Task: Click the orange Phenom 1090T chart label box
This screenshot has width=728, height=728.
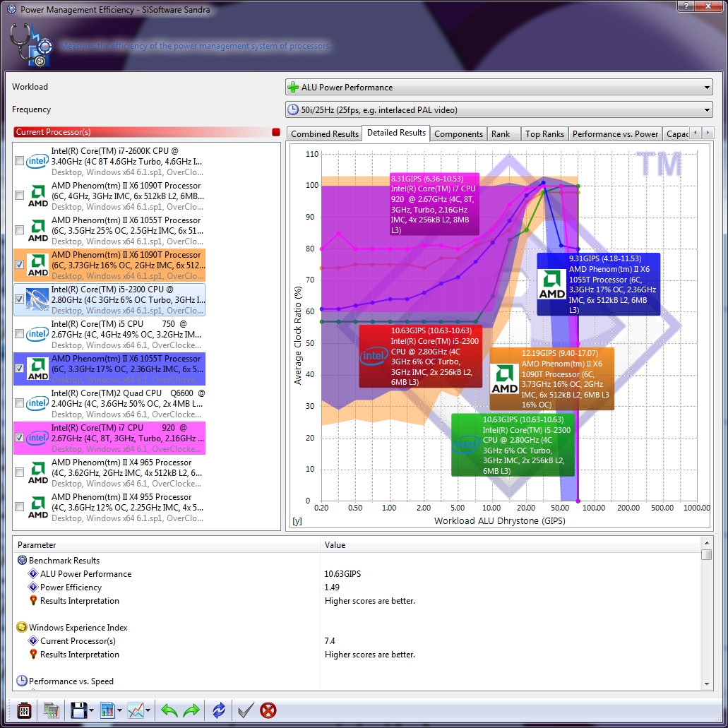Action: tap(552, 379)
